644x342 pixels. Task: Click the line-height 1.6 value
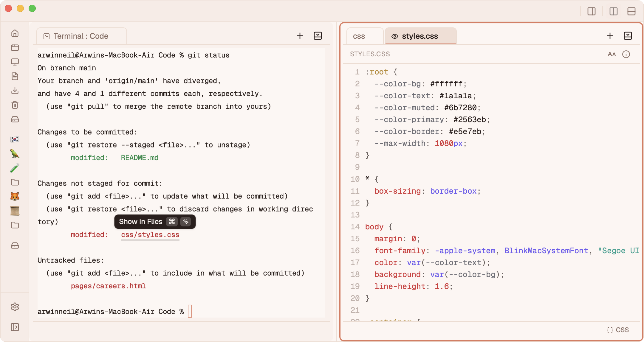click(442, 286)
